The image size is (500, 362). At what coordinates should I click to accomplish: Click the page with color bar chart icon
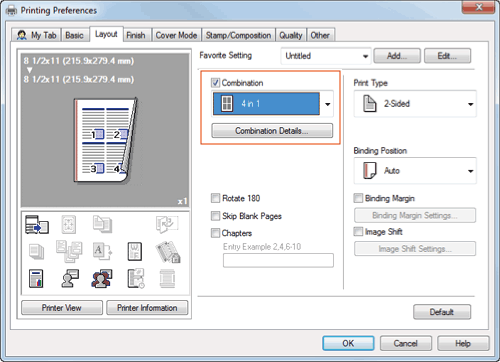pos(36,278)
